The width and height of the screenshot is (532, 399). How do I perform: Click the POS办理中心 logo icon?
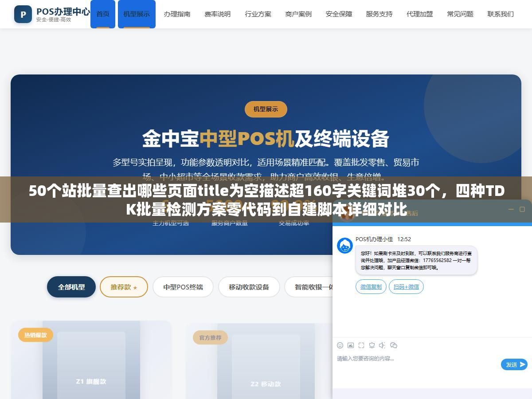pos(23,14)
